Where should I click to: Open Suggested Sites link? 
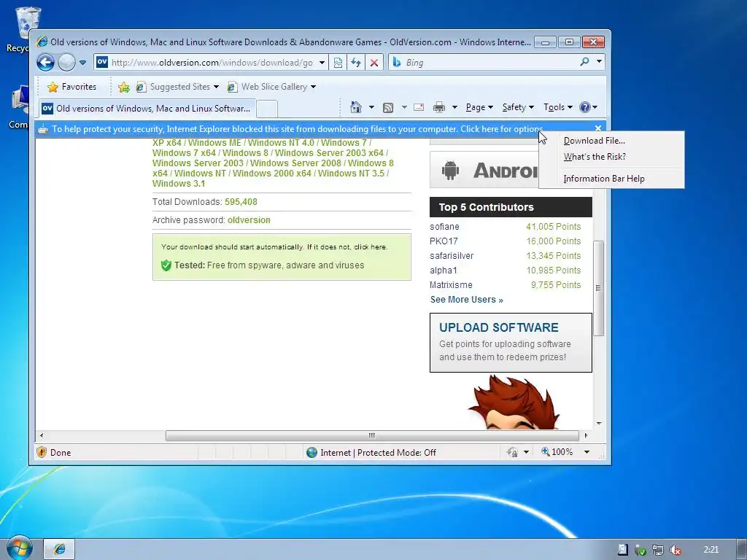pyautogui.click(x=177, y=87)
